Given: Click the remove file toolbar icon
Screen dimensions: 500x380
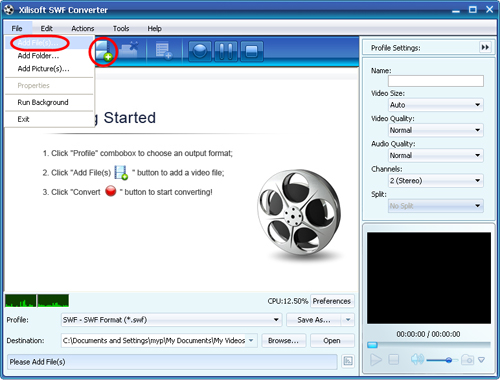Looking at the screenshot, I should point(129,51).
